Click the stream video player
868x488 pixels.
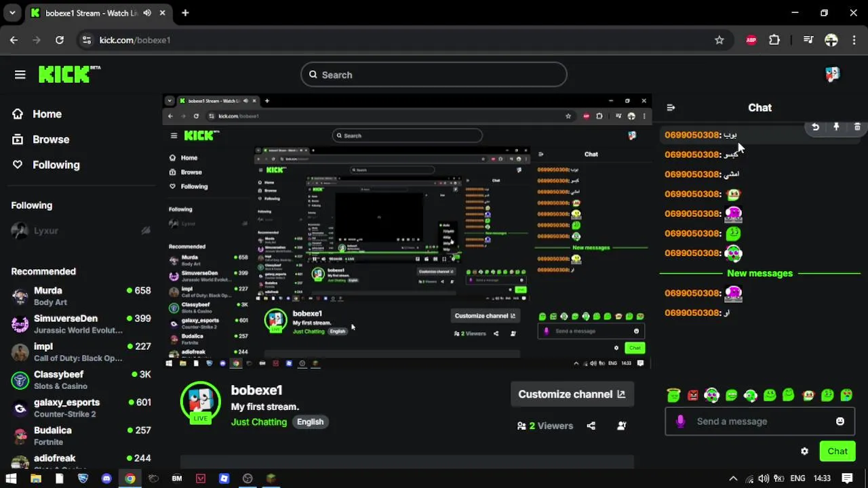tap(407, 231)
